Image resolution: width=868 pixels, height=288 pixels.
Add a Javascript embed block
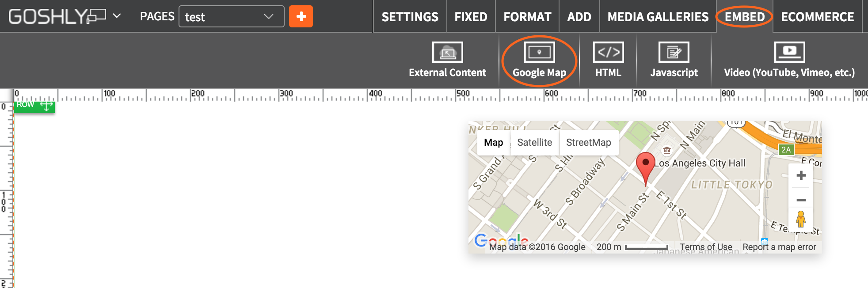(674, 60)
